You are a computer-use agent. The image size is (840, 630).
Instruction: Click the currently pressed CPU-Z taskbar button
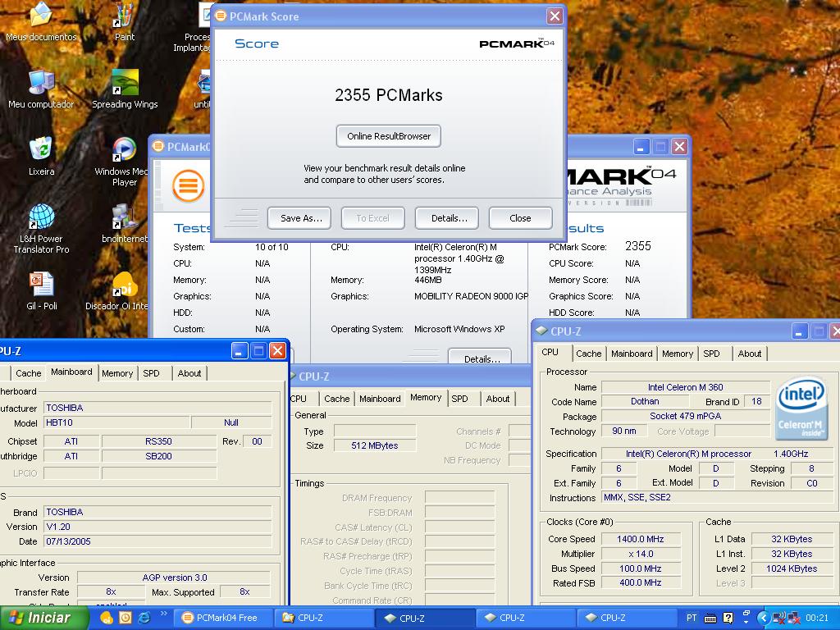426,618
